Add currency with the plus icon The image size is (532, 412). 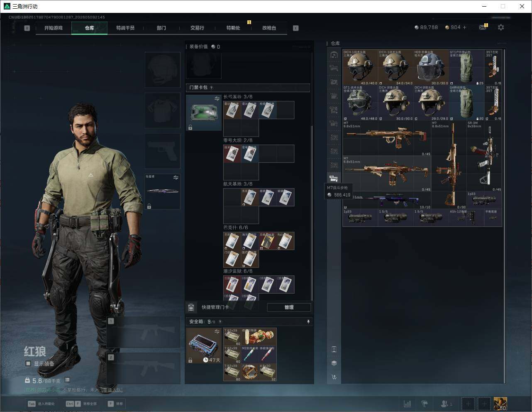[464, 27]
